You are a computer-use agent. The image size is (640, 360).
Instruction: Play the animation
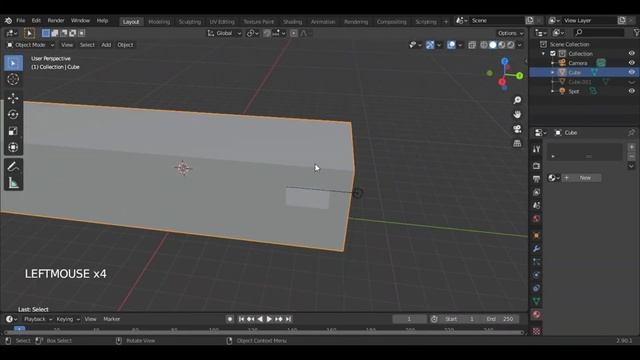click(x=269, y=319)
